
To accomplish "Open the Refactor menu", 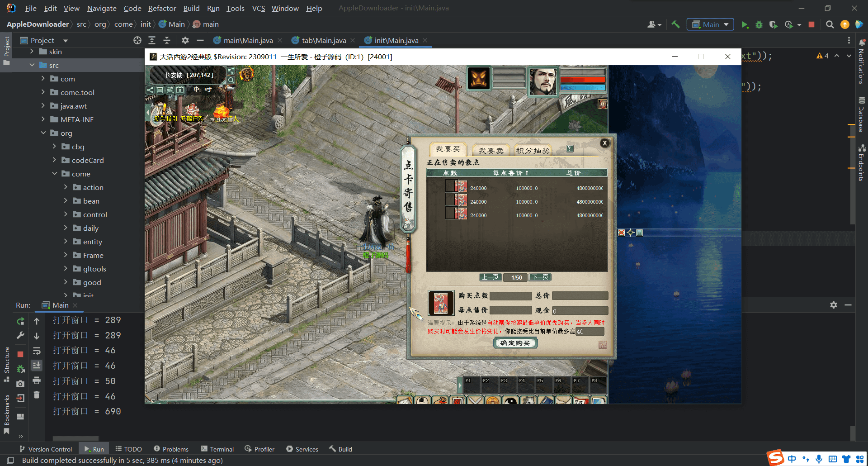I will click(x=162, y=8).
